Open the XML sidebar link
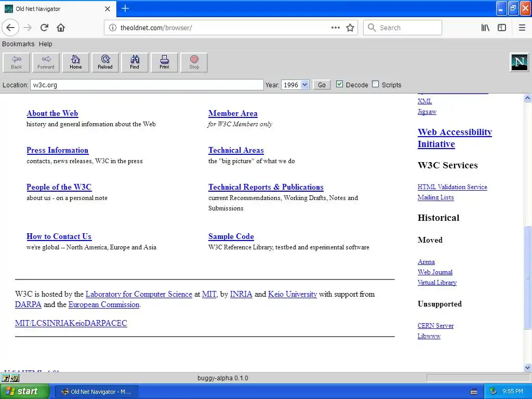532x399 pixels. [425, 101]
